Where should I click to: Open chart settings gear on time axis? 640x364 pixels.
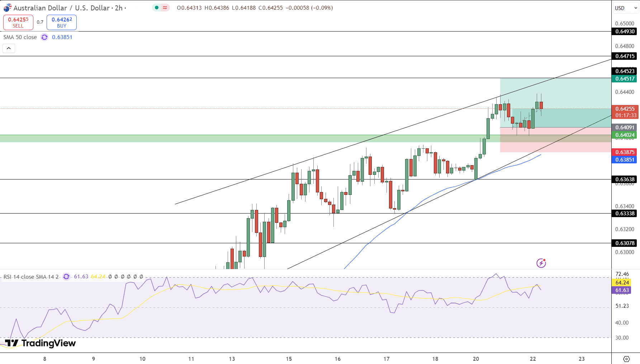pyautogui.click(x=626, y=359)
